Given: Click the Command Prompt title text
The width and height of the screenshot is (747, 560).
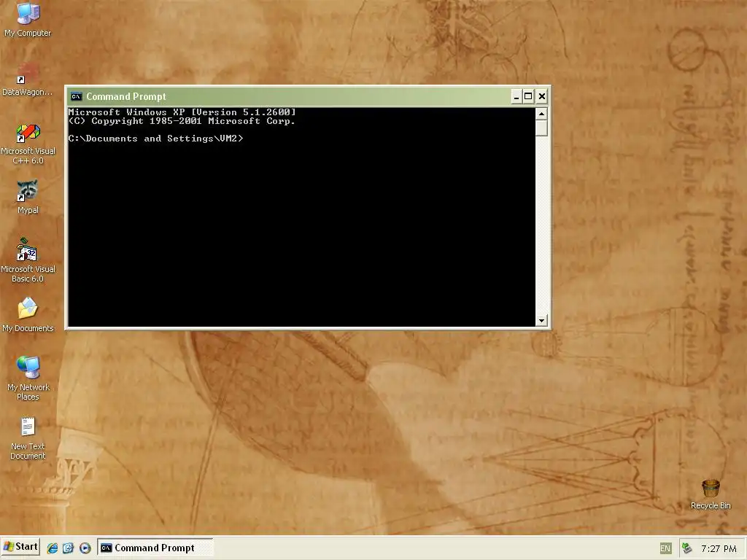Looking at the screenshot, I should pyautogui.click(x=126, y=97).
